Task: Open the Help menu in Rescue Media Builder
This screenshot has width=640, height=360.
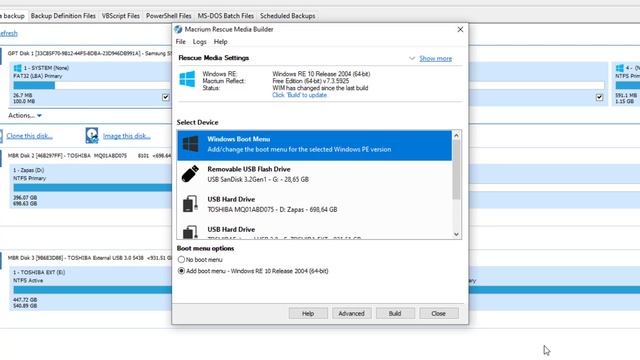Action: point(220,42)
